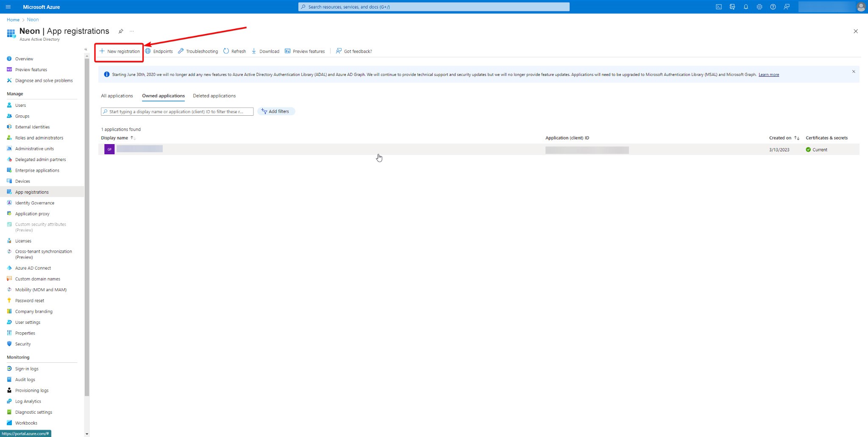Click the Download toolbar button
Screen dimensions: 868x437
coord(265,51)
